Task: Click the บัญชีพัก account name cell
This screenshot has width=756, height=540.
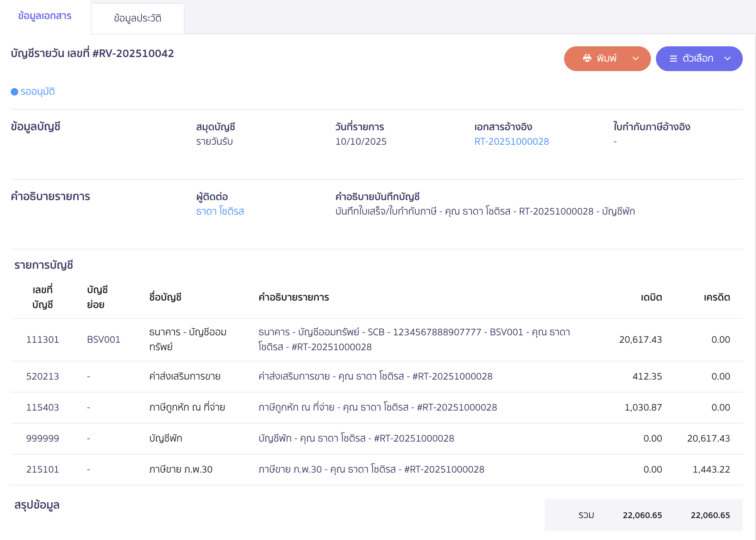Action: [165, 438]
